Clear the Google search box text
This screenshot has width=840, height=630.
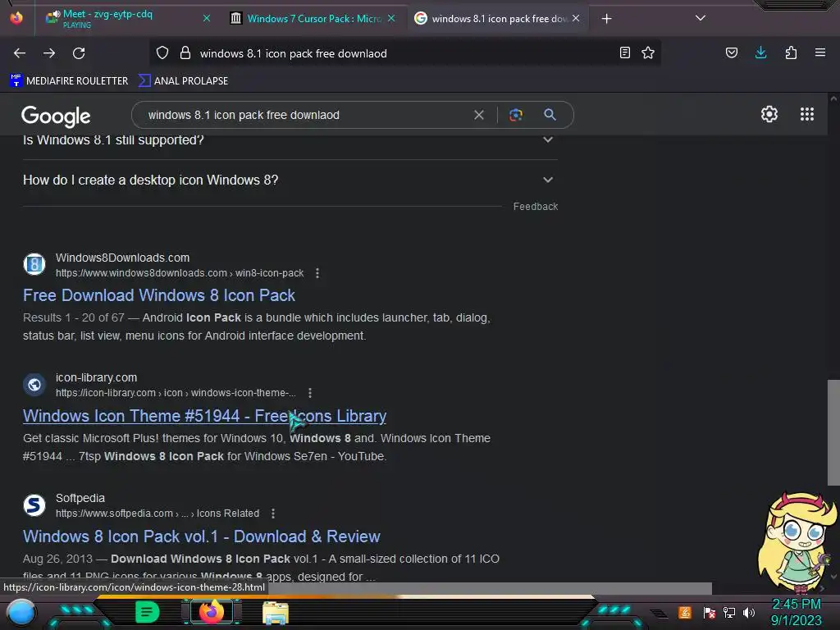click(479, 115)
